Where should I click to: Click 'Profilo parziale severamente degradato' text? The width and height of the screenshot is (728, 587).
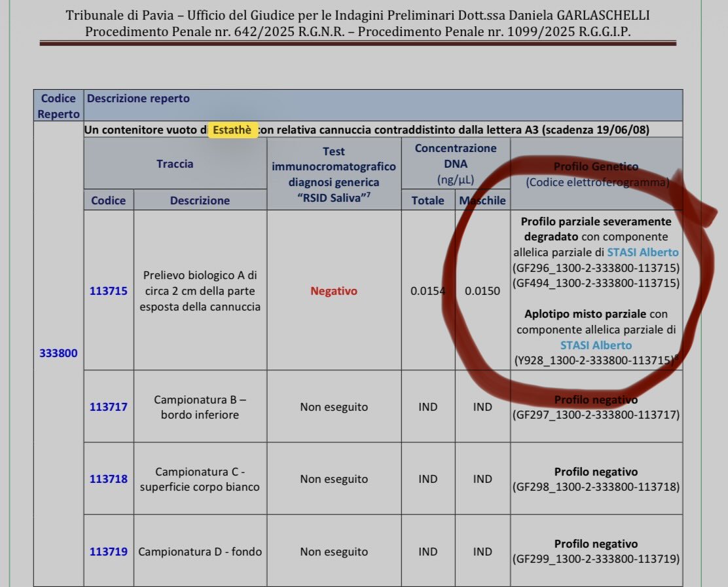click(x=596, y=229)
